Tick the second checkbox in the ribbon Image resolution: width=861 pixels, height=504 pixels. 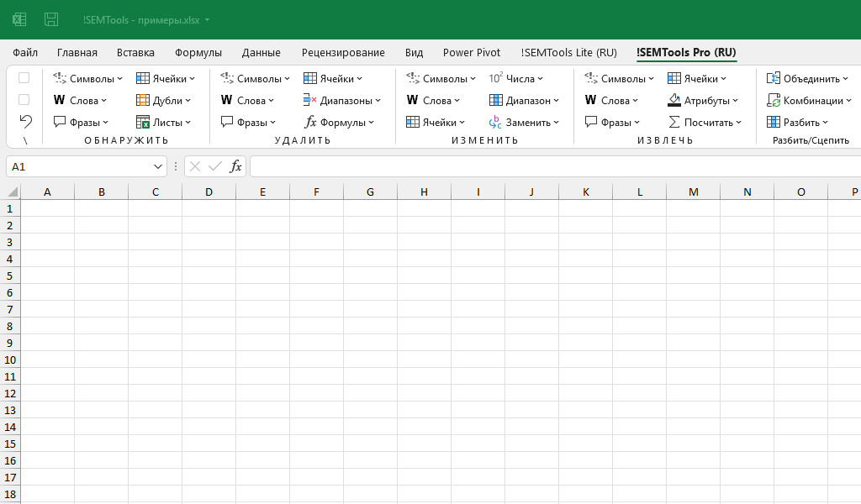24,100
